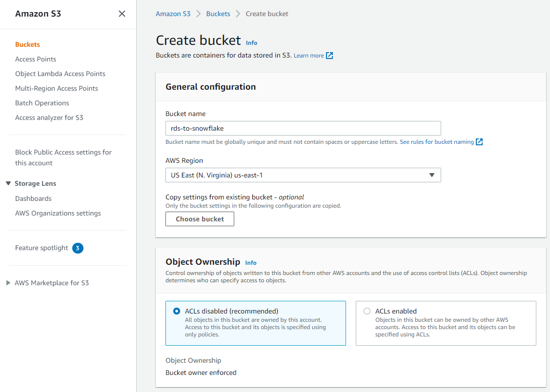Open Feature spotlight link
The width and height of the screenshot is (550, 392).
click(41, 248)
